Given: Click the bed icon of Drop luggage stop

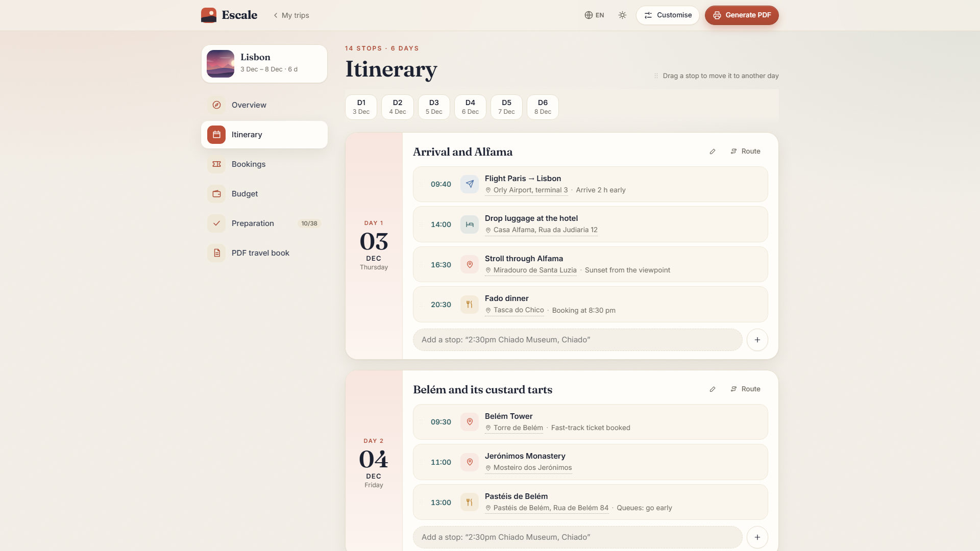Looking at the screenshot, I should (470, 224).
